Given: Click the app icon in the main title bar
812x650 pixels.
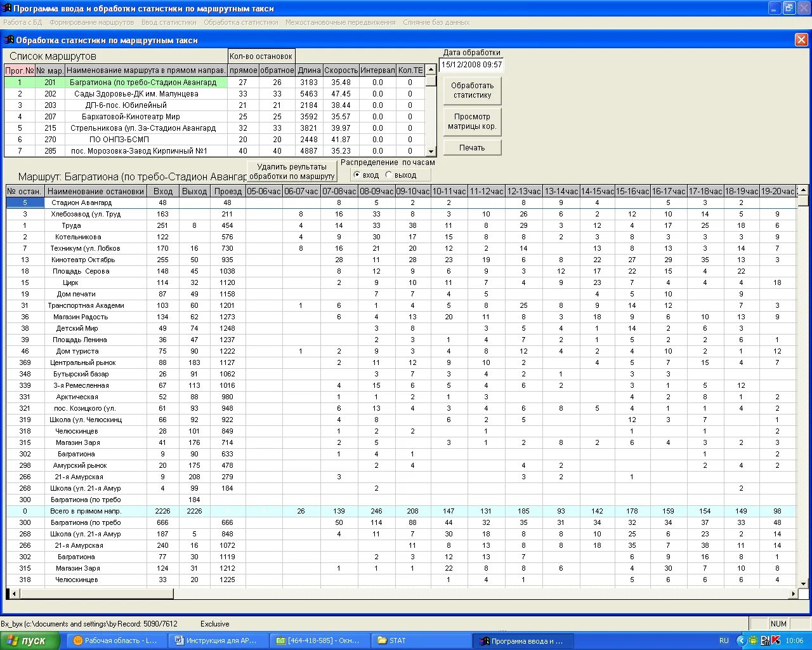Looking at the screenshot, I should (7, 8).
